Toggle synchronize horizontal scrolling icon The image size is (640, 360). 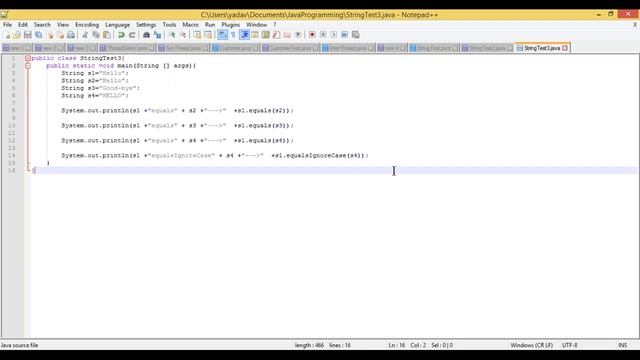point(208,35)
